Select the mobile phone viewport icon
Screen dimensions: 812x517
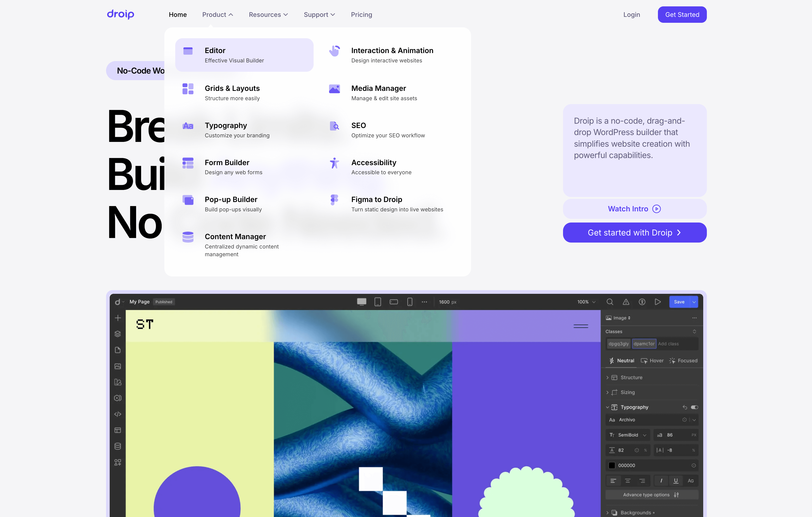click(410, 302)
